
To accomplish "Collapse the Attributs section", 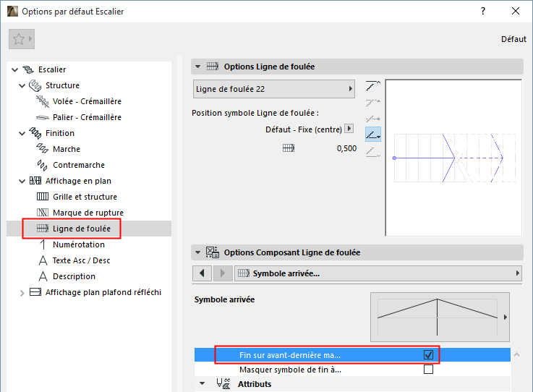I will point(202,383).
